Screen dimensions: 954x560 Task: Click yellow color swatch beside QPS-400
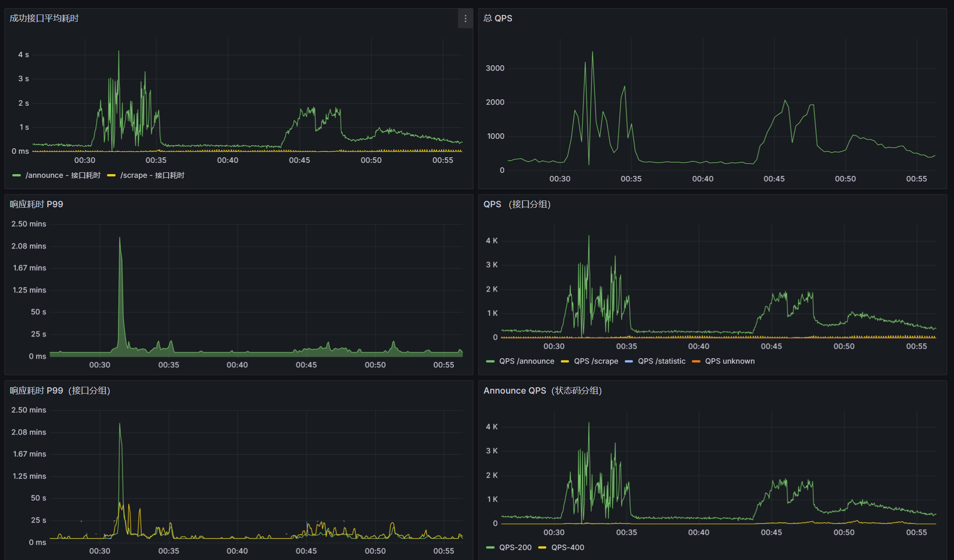(542, 548)
